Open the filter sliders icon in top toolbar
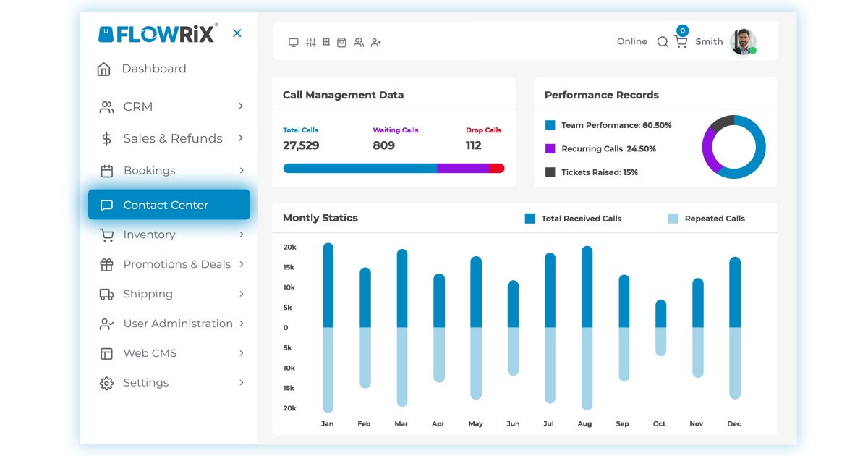Viewport: 868px width, 456px height. (x=310, y=42)
